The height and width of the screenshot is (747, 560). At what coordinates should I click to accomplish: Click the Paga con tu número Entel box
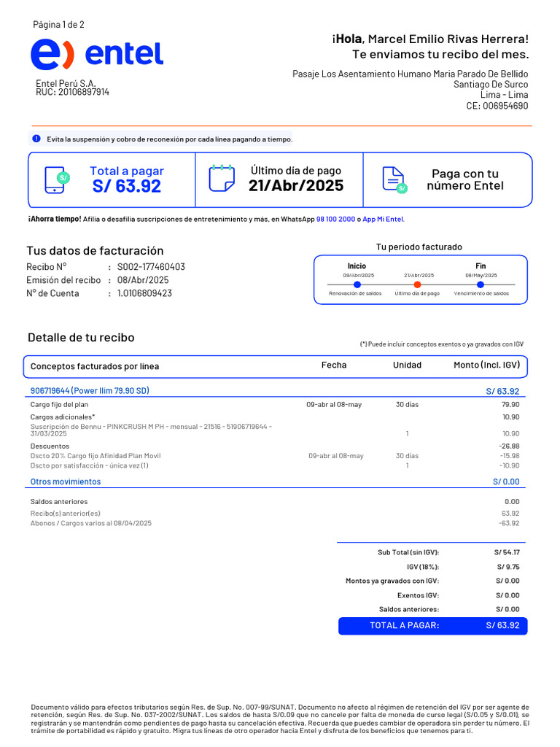tap(448, 180)
